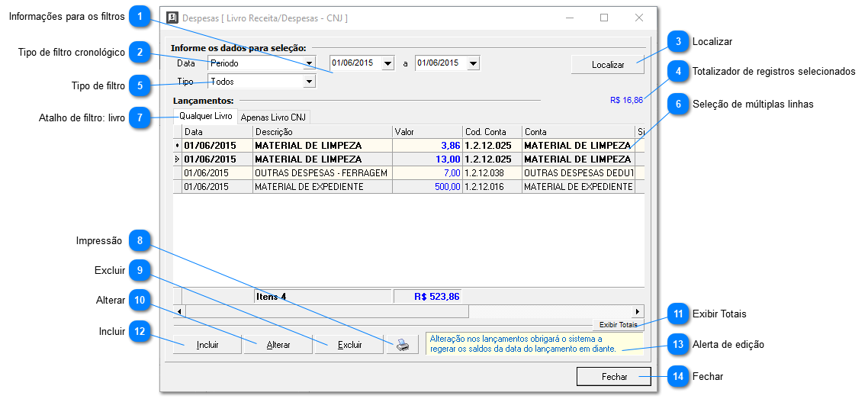This screenshot has height=399, width=868.
Task: Click the account code 1.2.12.038
Action: pos(492,172)
